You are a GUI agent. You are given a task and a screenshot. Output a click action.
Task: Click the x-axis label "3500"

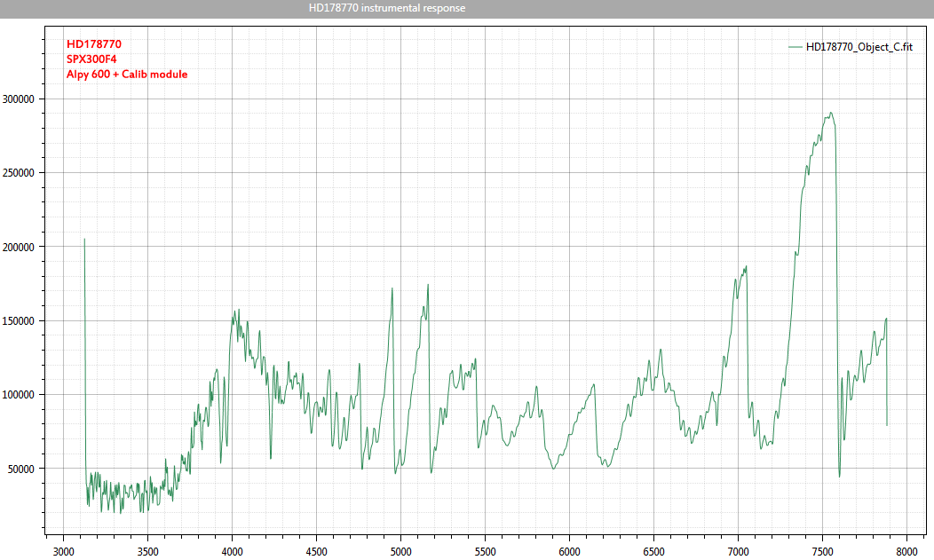pyautogui.click(x=147, y=552)
